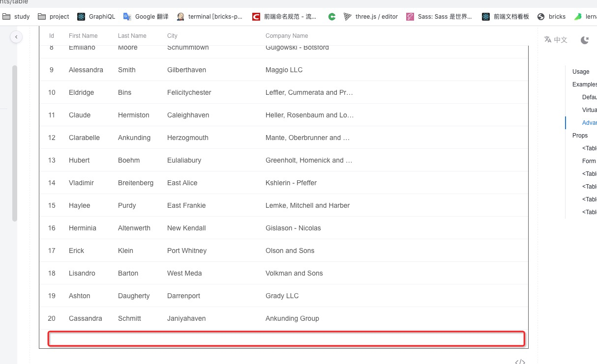The image size is (597, 364).
Task: Collapse the left sidebar with the chevron button
Action: point(16,37)
